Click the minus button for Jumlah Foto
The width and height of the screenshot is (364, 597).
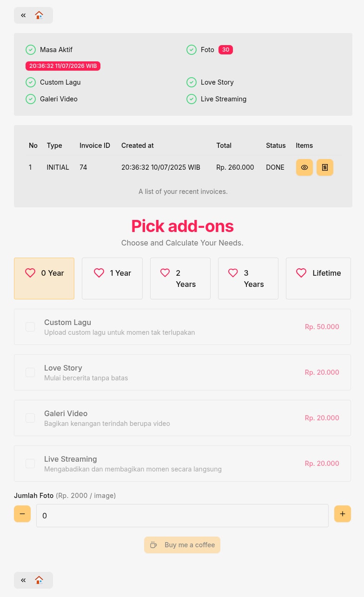(22, 514)
